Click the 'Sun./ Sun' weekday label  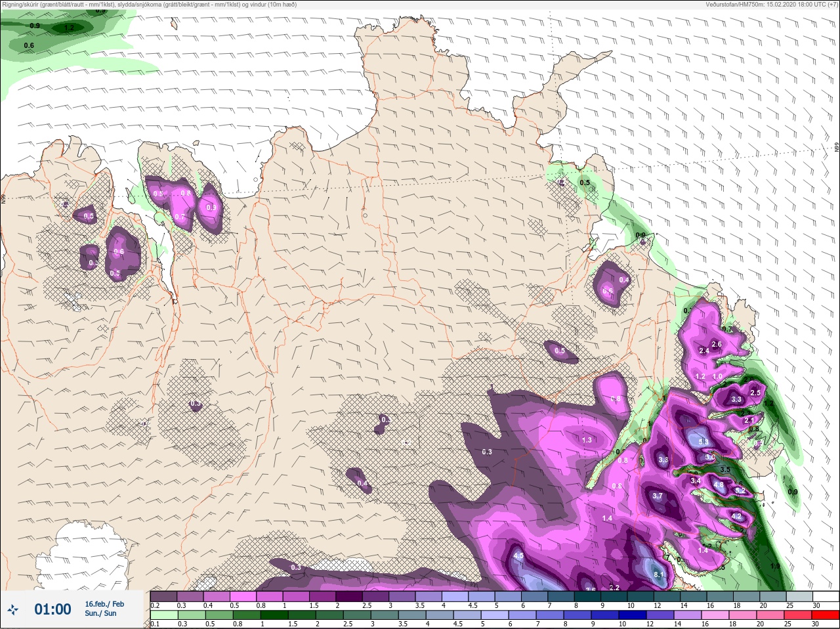[100, 613]
